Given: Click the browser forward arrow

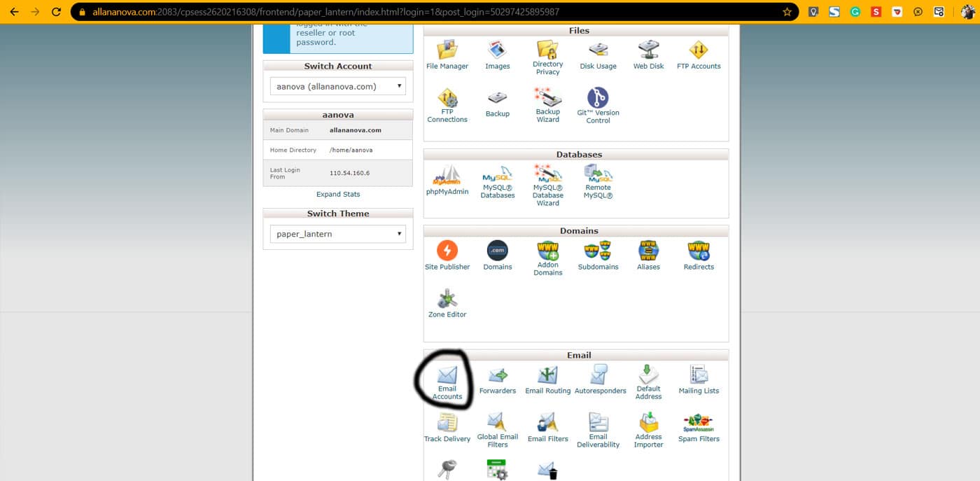Looking at the screenshot, I should 35,12.
